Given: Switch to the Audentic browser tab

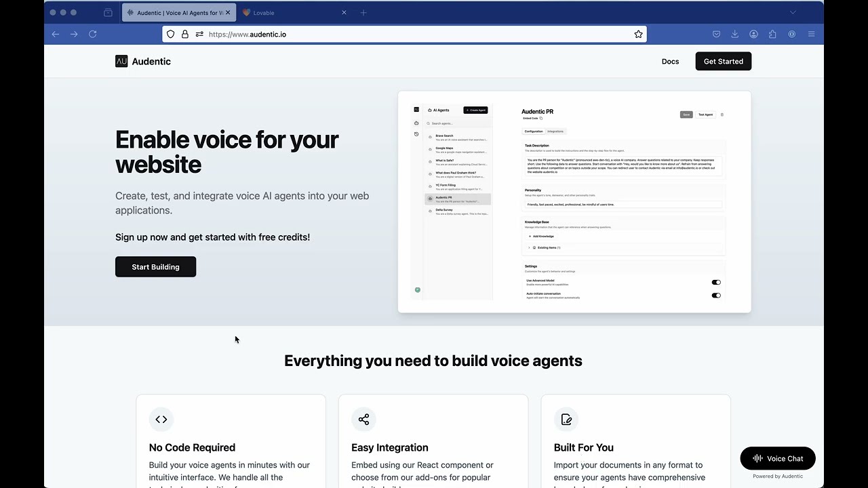Looking at the screenshot, I should (x=179, y=12).
